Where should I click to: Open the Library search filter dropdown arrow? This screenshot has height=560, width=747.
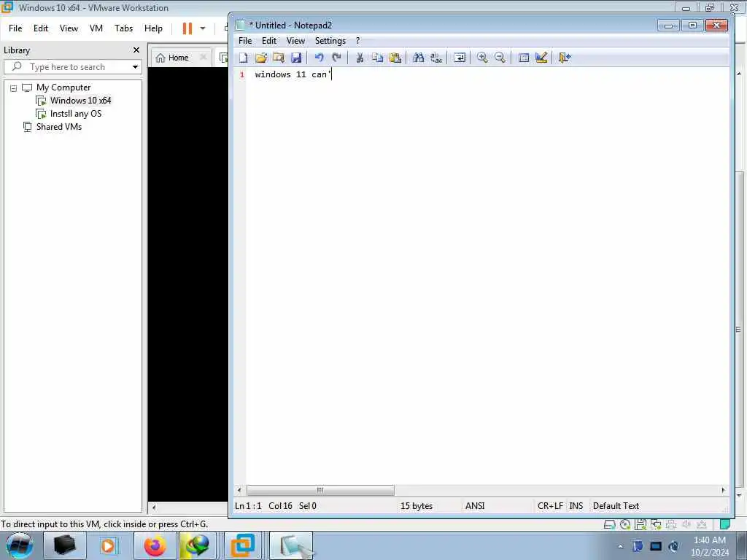pyautogui.click(x=135, y=66)
